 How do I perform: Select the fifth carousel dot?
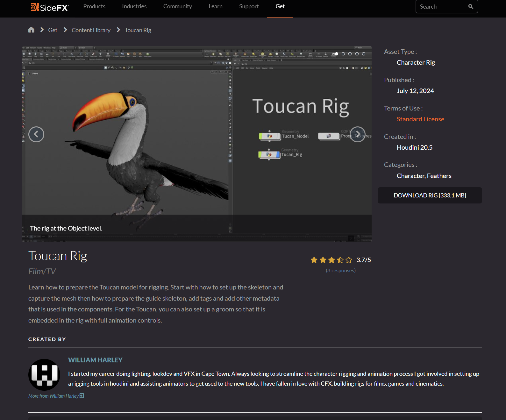(364, 54)
